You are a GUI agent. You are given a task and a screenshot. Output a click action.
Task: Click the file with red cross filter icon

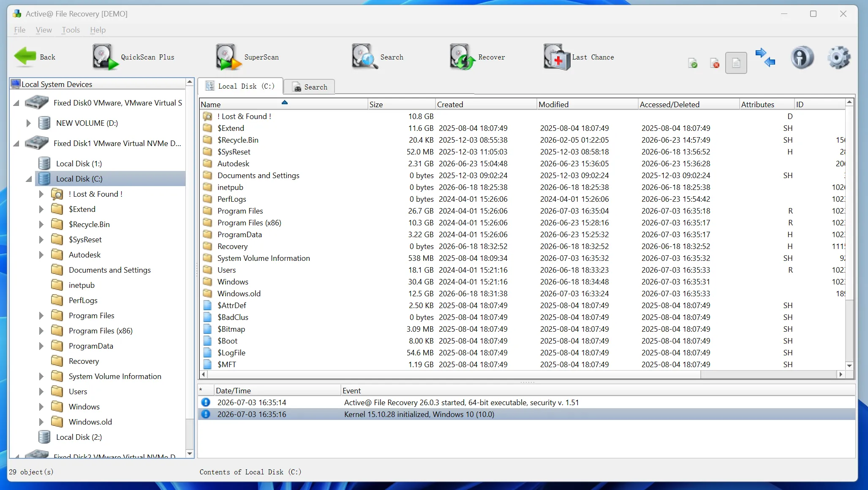click(x=715, y=63)
